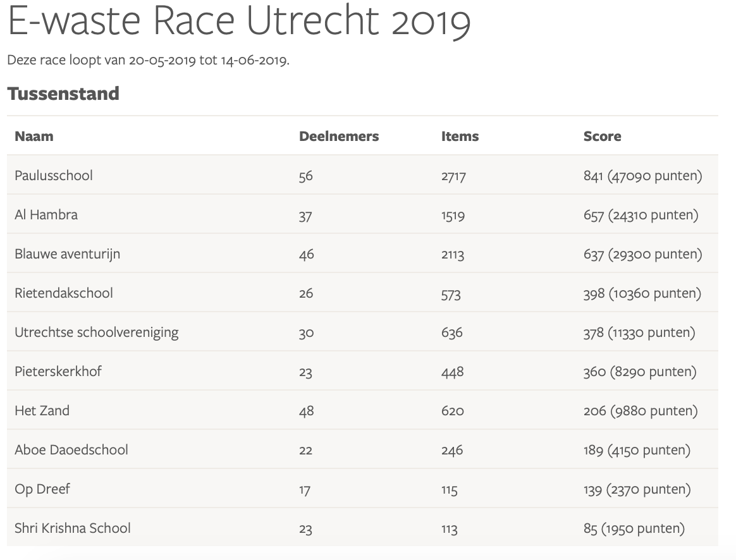Click the E-waste Race Utrecht 2019 title
This screenshot has width=736, height=560.
click(239, 23)
